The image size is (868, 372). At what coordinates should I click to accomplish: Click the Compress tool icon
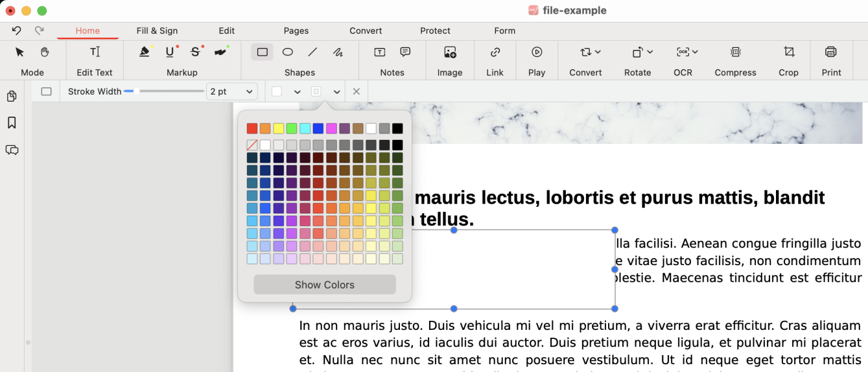735,52
